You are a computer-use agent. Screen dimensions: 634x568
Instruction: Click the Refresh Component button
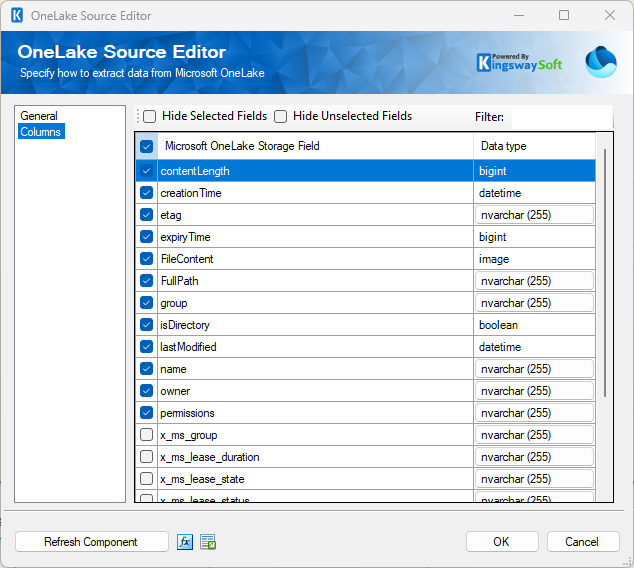pyautogui.click(x=92, y=542)
